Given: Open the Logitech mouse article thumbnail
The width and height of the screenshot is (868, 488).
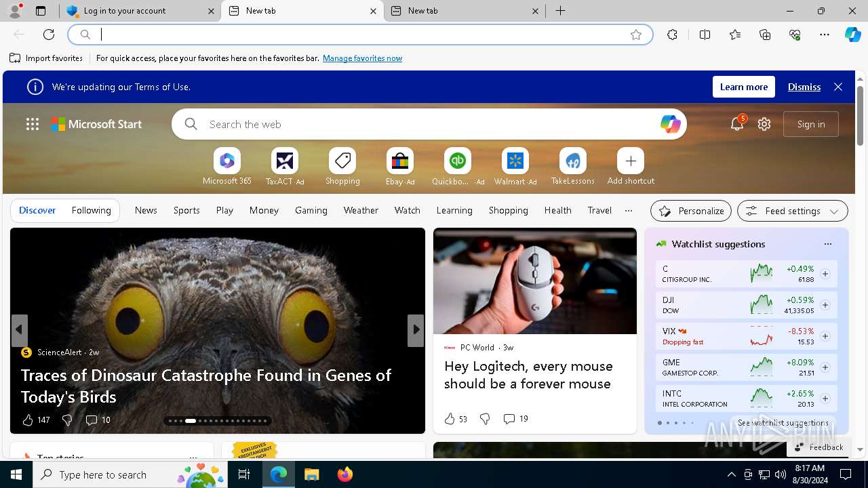Looking at the screenshot, I should [535, 281].
